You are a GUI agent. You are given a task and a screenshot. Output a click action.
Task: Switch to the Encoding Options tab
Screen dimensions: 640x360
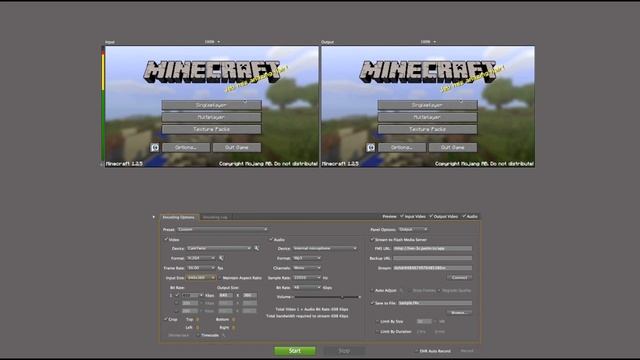tap(179, 217)
